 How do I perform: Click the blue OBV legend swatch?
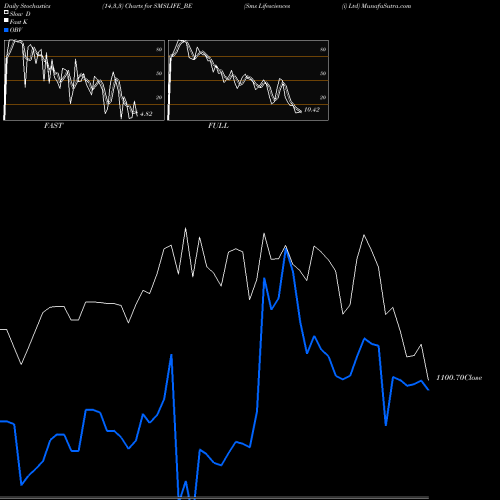6,30
